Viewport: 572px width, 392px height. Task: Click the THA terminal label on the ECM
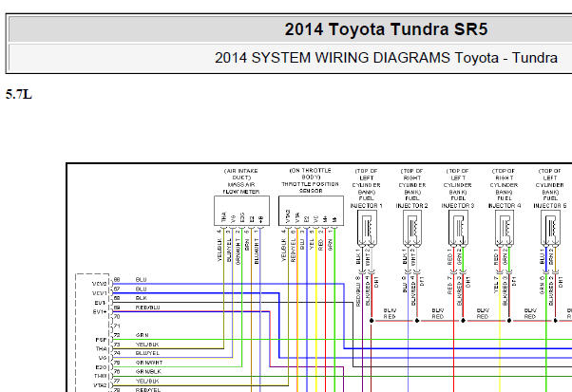point(101,349)
